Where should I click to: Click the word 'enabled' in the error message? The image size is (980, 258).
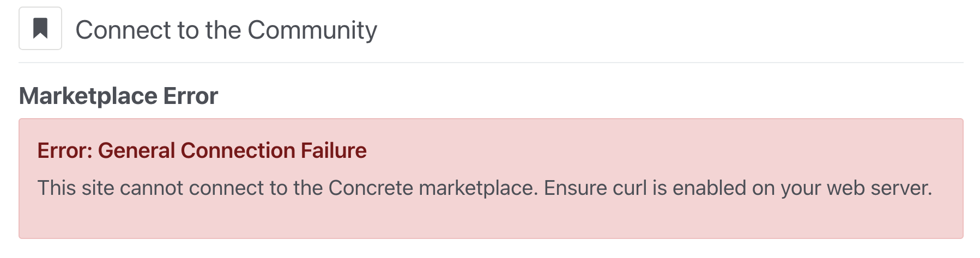(x=709, y=188)
